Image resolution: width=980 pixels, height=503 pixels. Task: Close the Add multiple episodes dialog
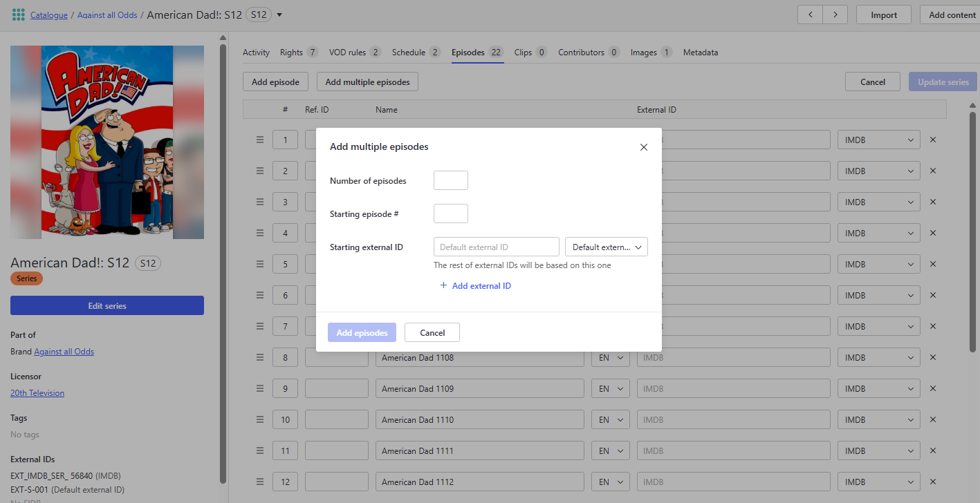[643, 147]
